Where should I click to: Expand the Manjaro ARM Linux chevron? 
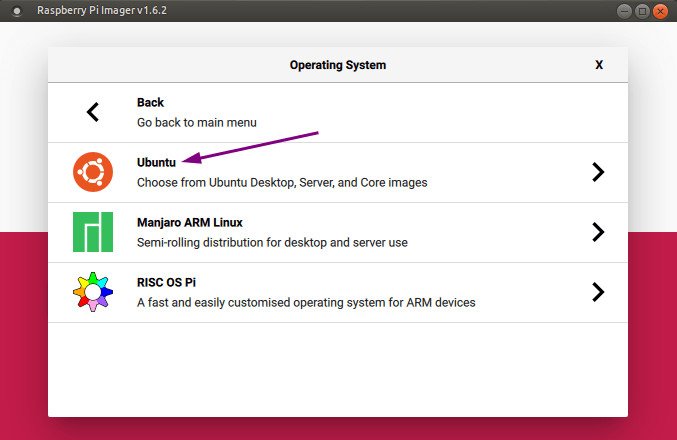[x=598, y=232]
